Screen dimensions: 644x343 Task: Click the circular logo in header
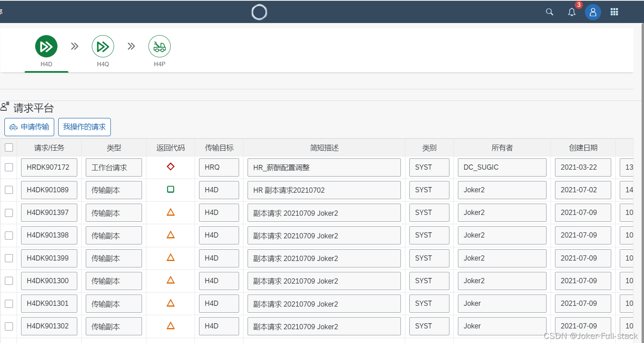pyautogui.click(x=259, y=12)
